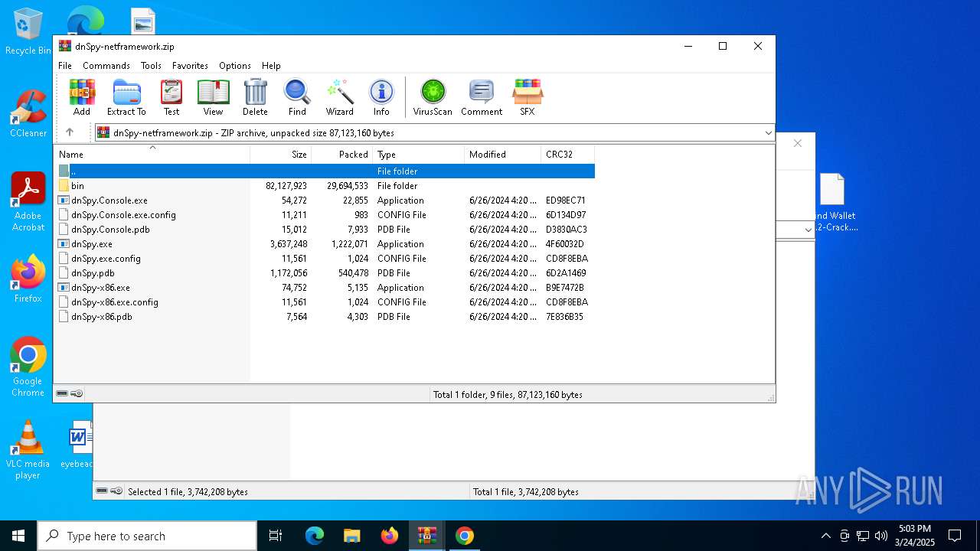Screen dimensions: 980x551
Task: Sort list by CRC32 column
Action: (x=568, y=155)
